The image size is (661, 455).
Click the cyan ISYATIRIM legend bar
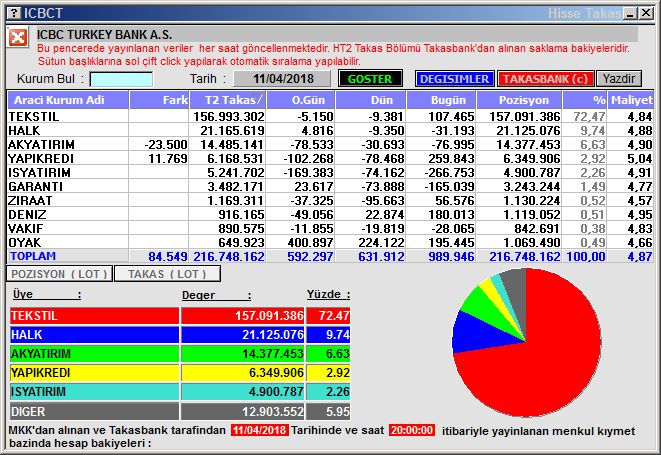pyautogui.click(x=94, y=392)
